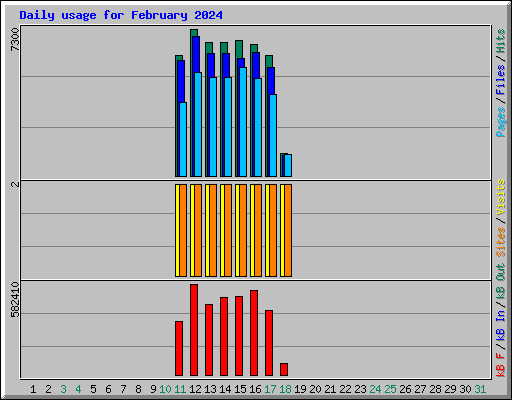
Task: Select green day label 3
Action: point(63,389)
